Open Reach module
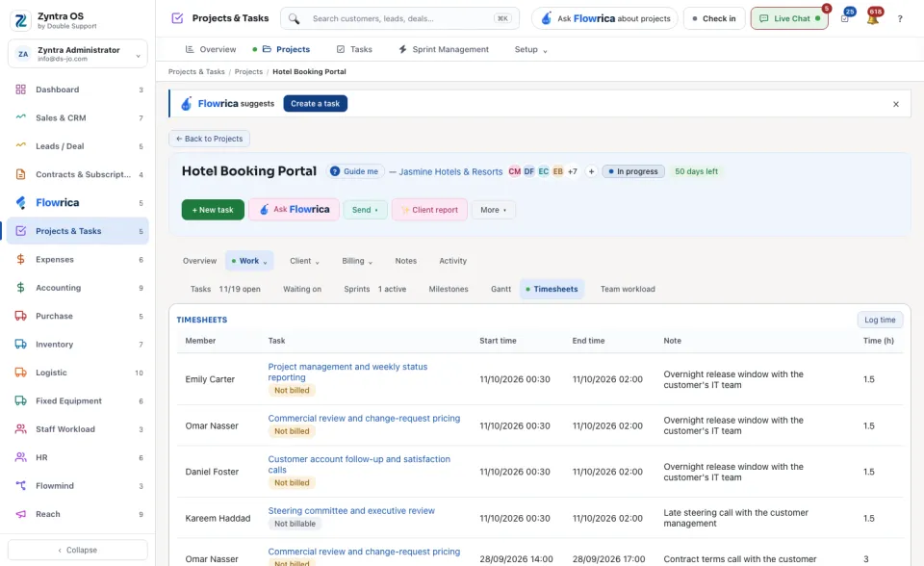The image size is (924, 566). point(78,514)
